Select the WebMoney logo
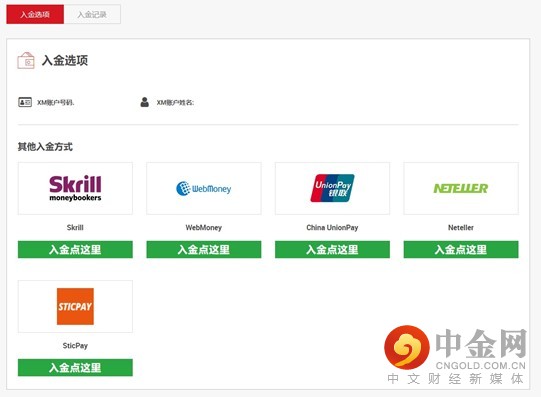 (x=204, y=188)
